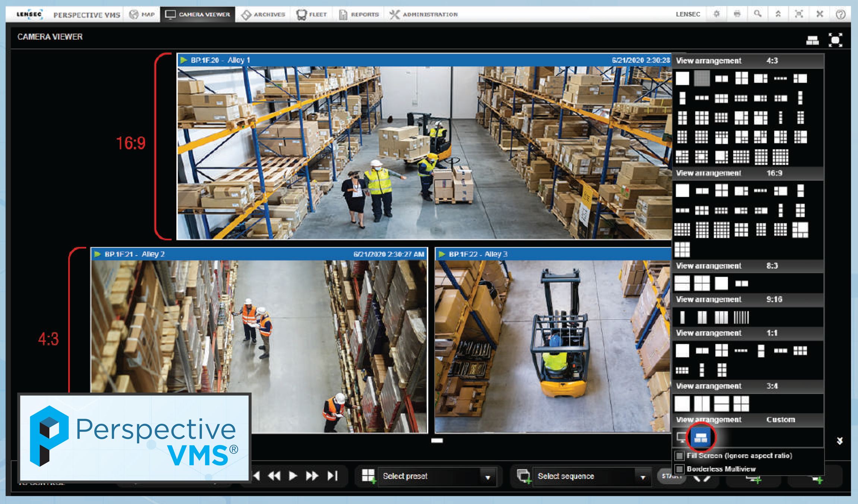Select the 3:4 two-row layout
This screenshot has width=858, height=504.
tap(721, 404)
